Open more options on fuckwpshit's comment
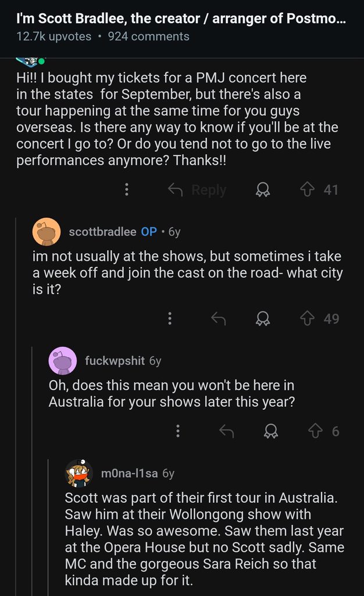This screenshot has height=596, width=364. click(x=178, y=431)
